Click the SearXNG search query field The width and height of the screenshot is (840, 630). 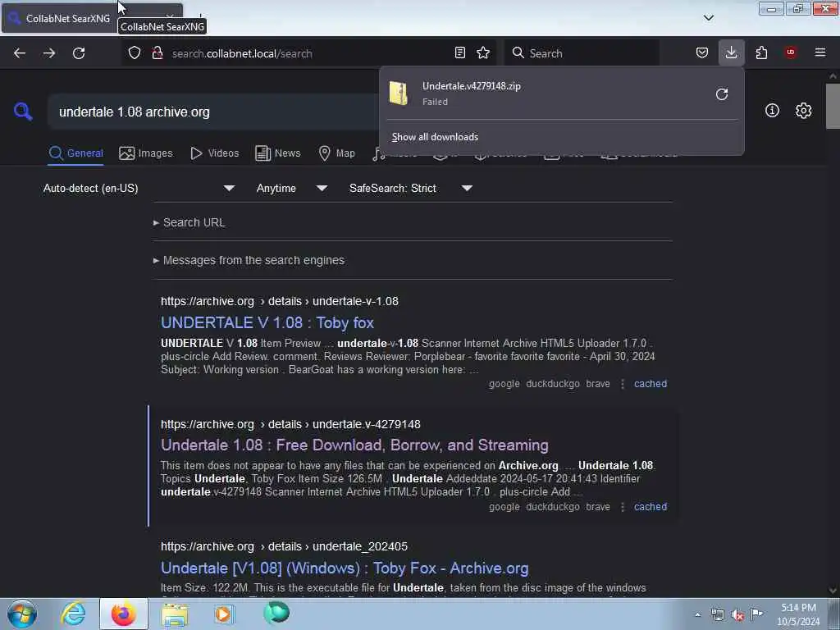pos(214,112)
